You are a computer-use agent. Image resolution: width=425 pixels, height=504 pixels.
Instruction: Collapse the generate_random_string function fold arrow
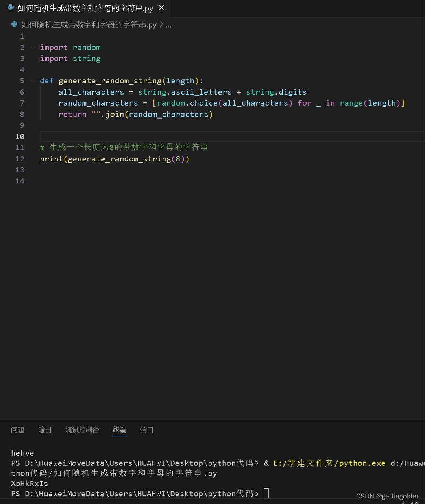[33, 81]
